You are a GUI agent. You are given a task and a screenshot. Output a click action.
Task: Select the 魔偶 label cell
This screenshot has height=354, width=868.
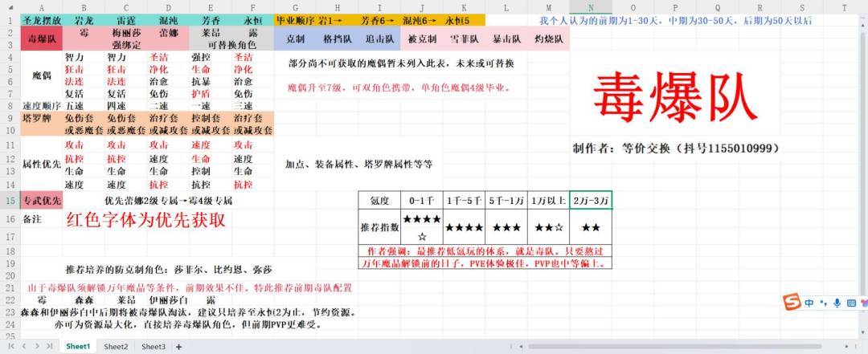42,75
